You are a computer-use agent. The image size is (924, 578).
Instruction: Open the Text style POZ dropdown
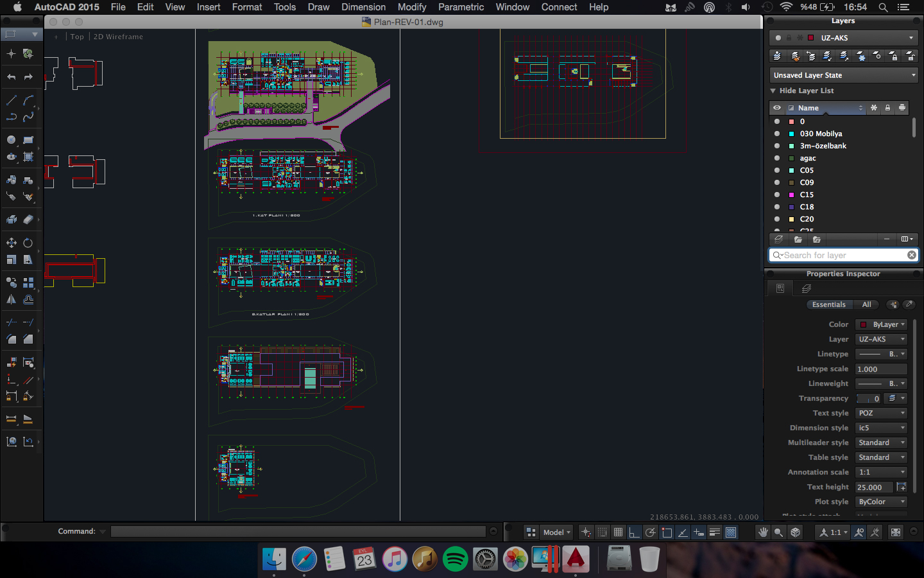881,413
